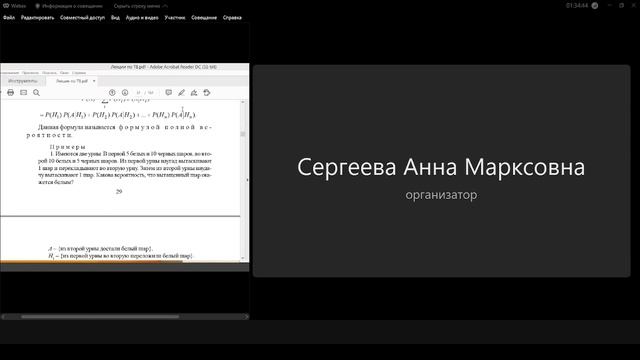The width and height of the screenshot is (640, 360).
Task: Open the Совместный доступ menu
Action: 82,18
